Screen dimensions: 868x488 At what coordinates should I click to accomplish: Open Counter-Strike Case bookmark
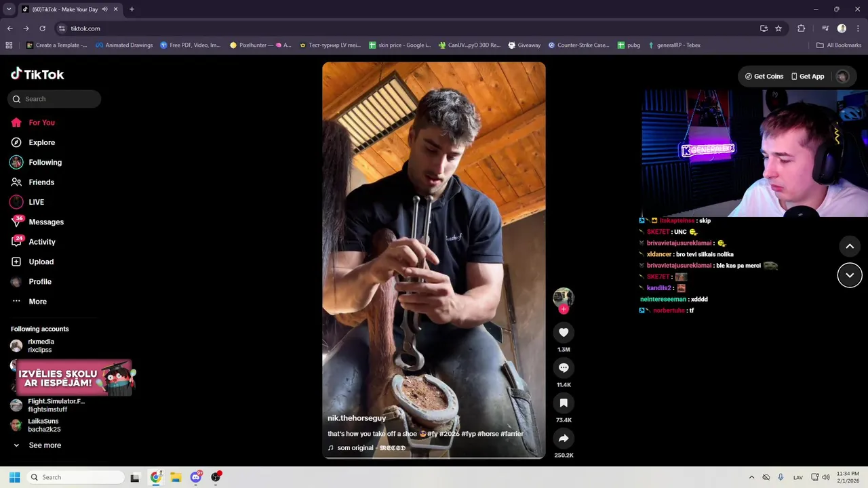(x=578, y=45)
